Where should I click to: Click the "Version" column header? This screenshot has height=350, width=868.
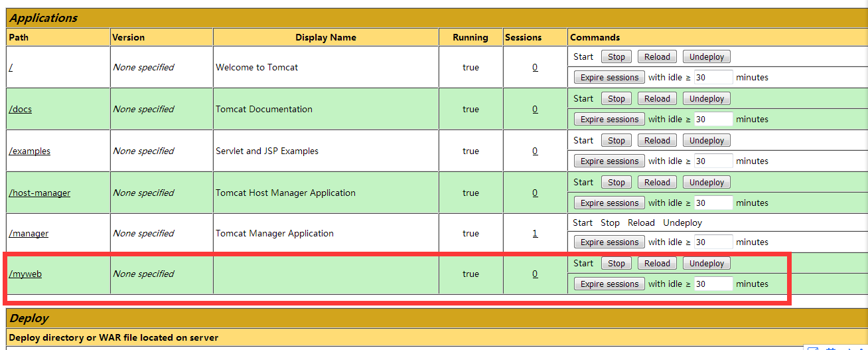(129, 37)
